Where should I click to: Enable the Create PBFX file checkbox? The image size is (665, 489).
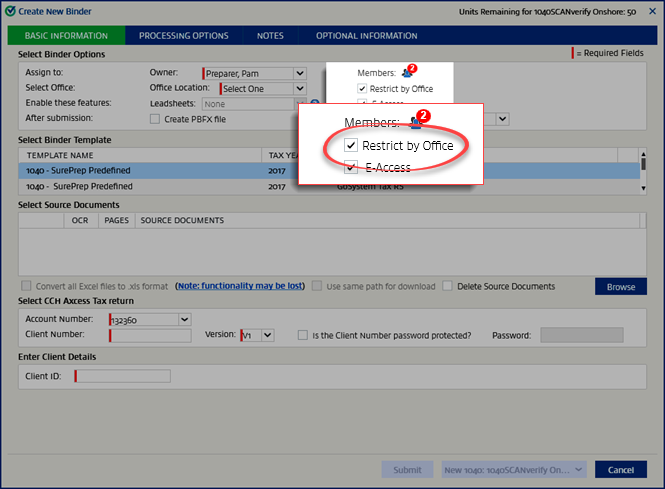pos(154,119)
